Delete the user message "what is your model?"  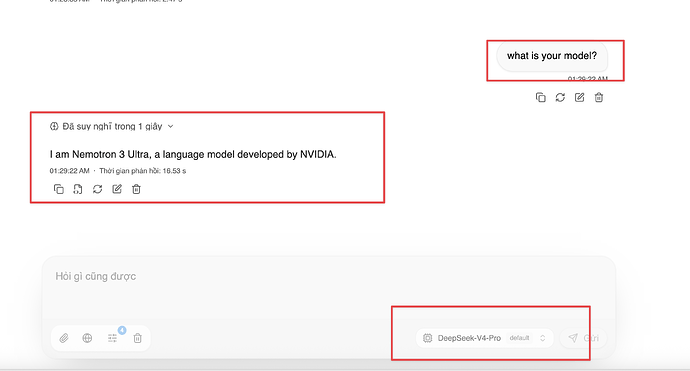pyautogui.click(x=598, y=97)
